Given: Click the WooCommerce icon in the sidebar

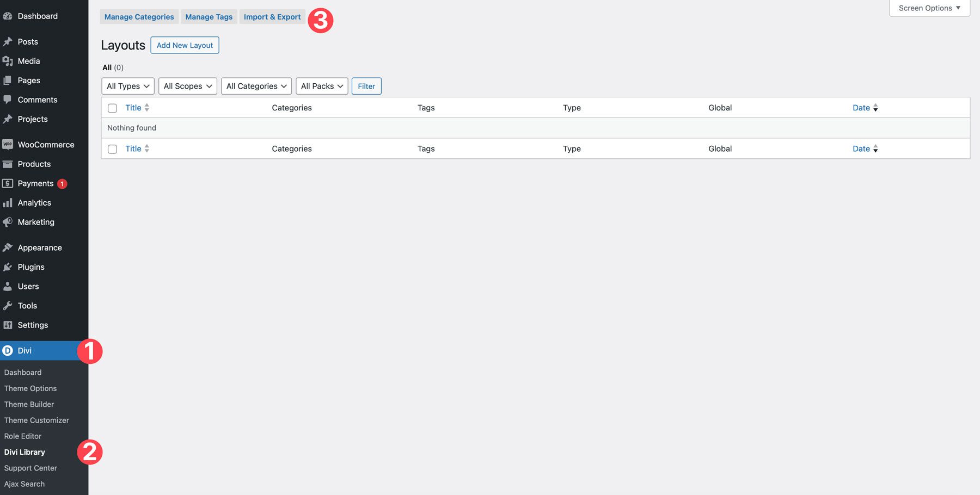Looking at the screenshot, I should [8, 145].
